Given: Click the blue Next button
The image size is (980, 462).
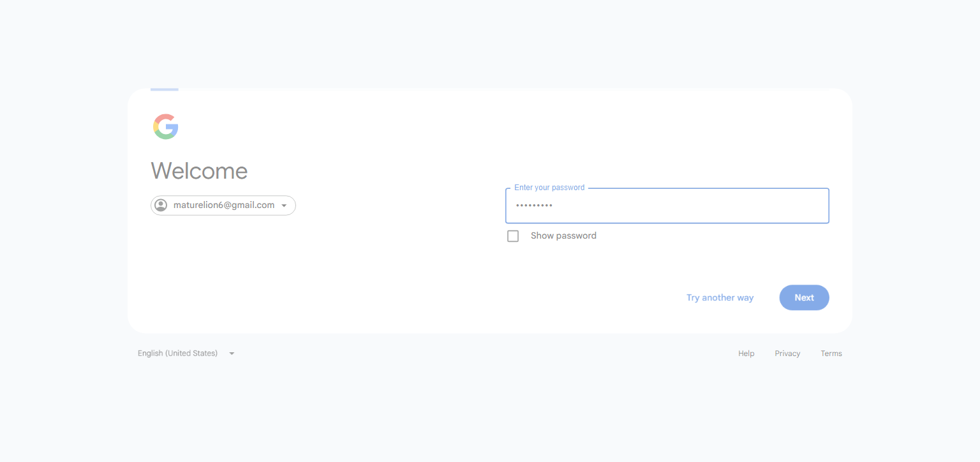Looking at the screenshot, I should [x=804, y=297].
